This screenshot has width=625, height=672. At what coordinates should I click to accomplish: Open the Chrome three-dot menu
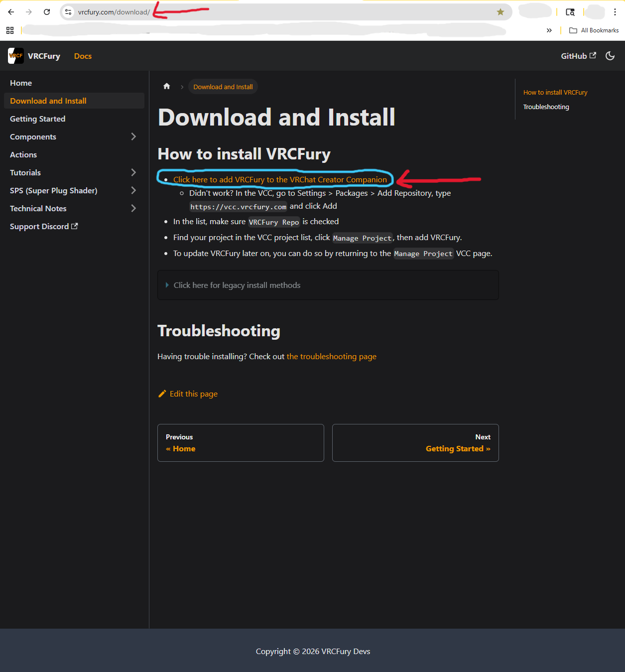click(615, 12)
